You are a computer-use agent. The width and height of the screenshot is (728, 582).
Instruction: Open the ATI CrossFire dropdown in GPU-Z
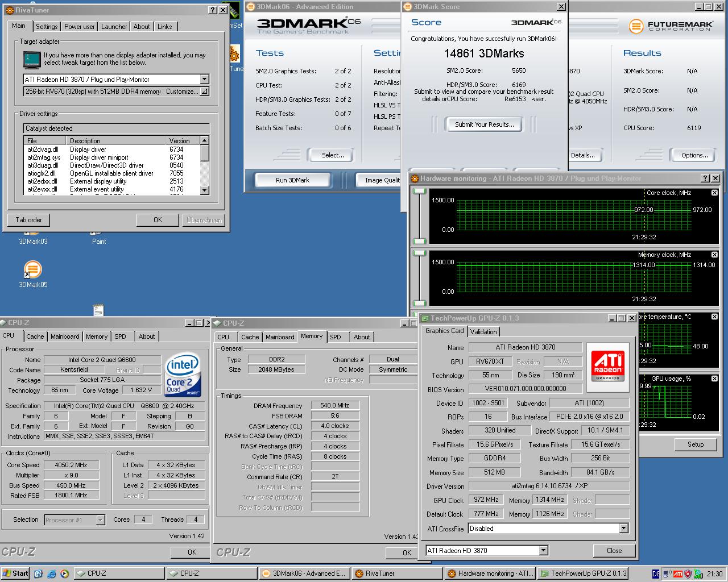(624, 529)
